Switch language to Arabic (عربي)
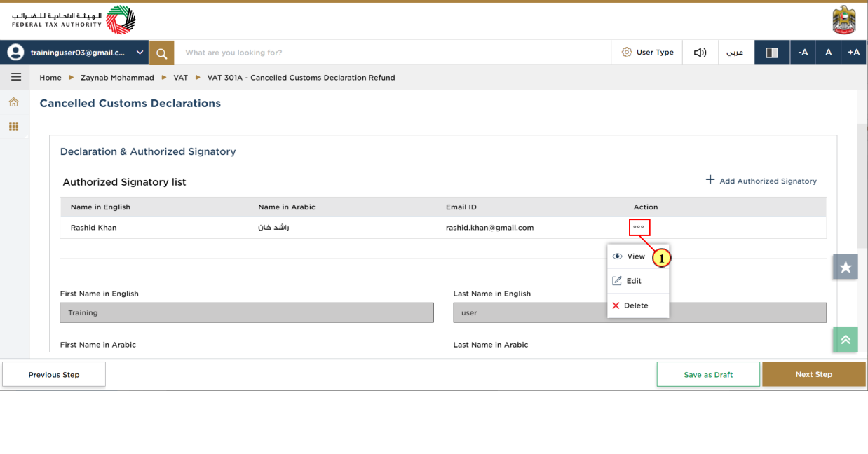This screenshot has height=454, width=868. click(x=735, y=53)
